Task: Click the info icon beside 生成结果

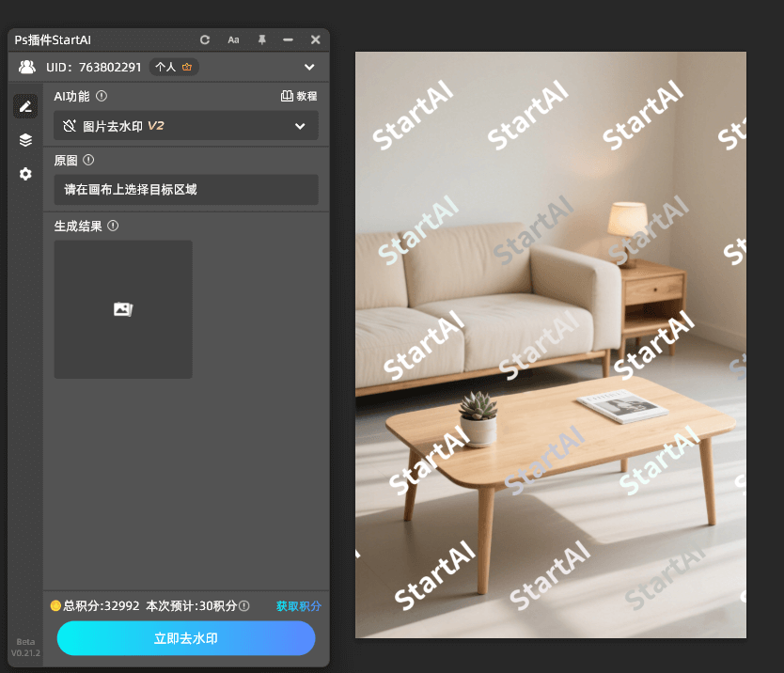Action: [x=113, y=226]
